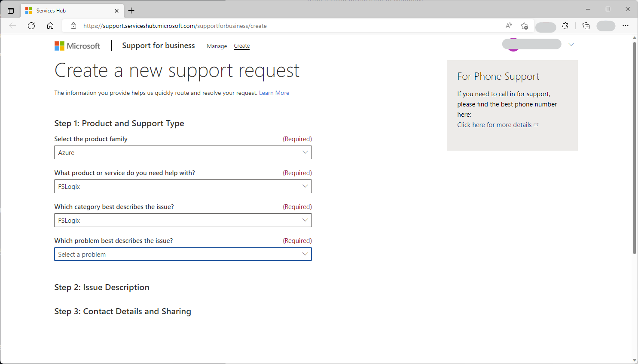
Task: Switch to the Manage menu item
Action: pyautogui.click(x=217, y=46)
